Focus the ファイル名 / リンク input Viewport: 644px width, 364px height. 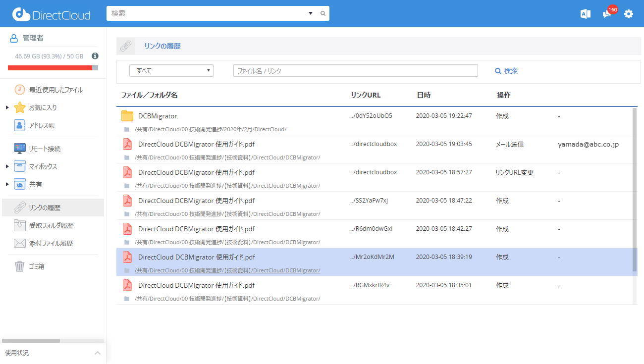click(356, 71)
